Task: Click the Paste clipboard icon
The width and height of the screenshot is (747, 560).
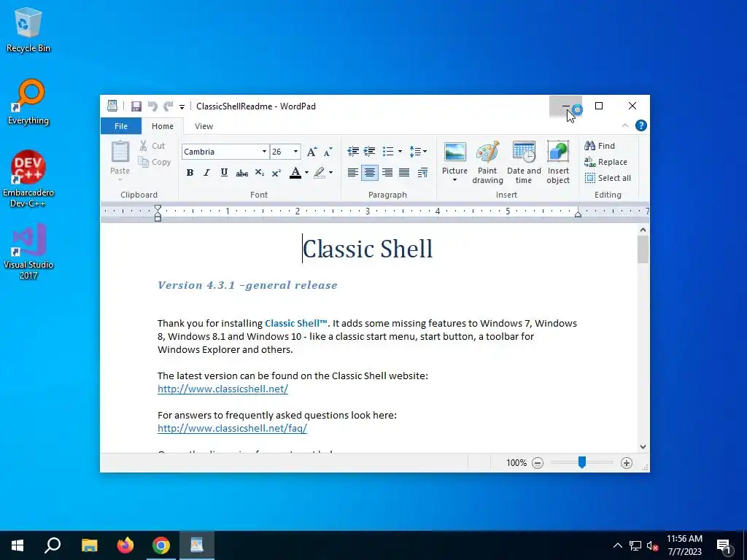Action: [120, 152]
